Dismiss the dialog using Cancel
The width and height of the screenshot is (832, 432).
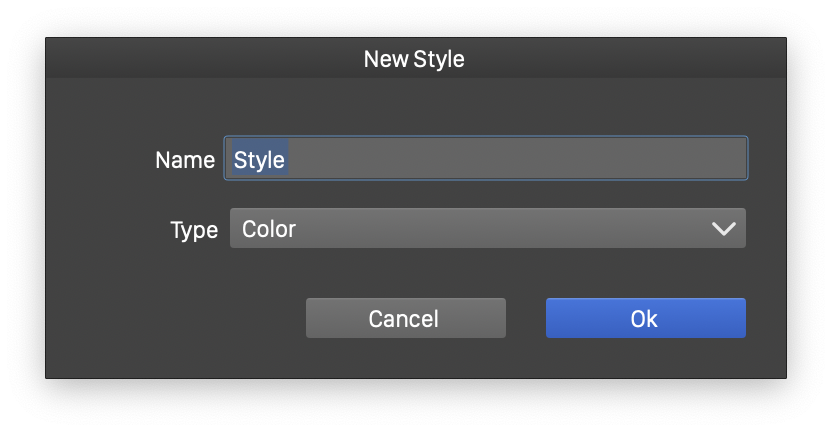405,318
